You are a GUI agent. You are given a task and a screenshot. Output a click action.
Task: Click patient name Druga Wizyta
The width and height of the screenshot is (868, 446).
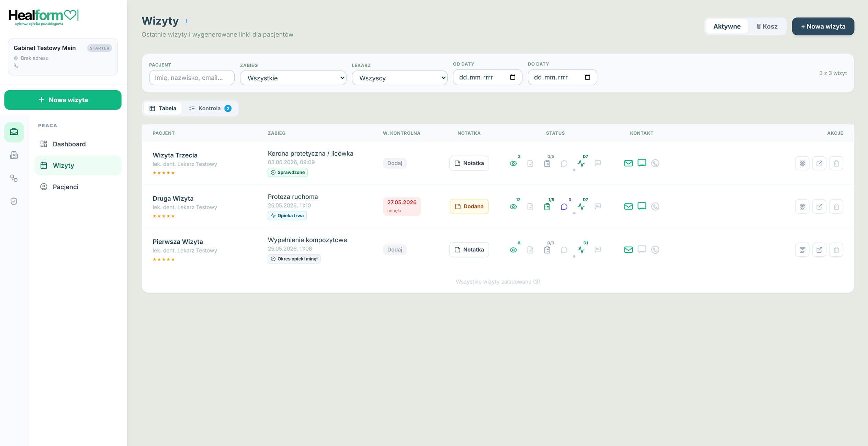click(x=173, y=199)
